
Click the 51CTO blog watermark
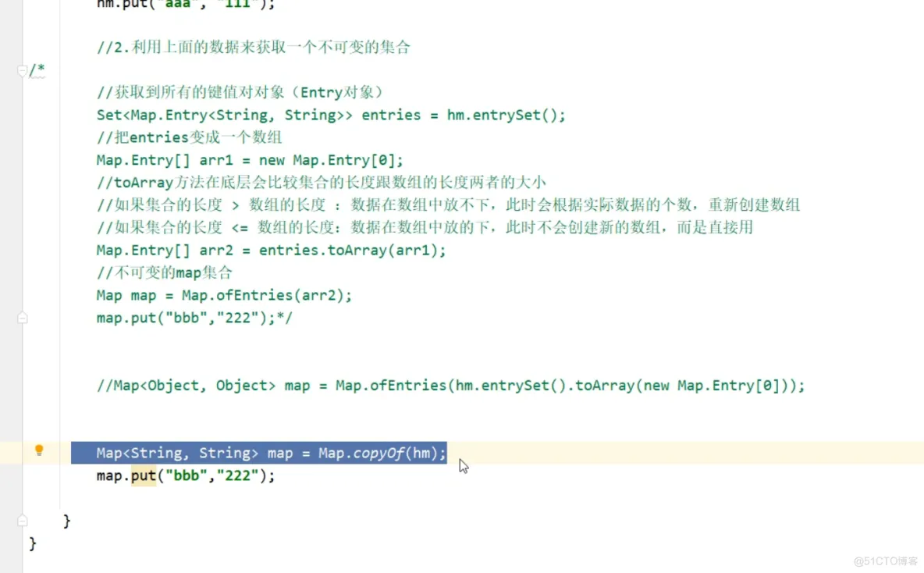click(x=886, y=561)
